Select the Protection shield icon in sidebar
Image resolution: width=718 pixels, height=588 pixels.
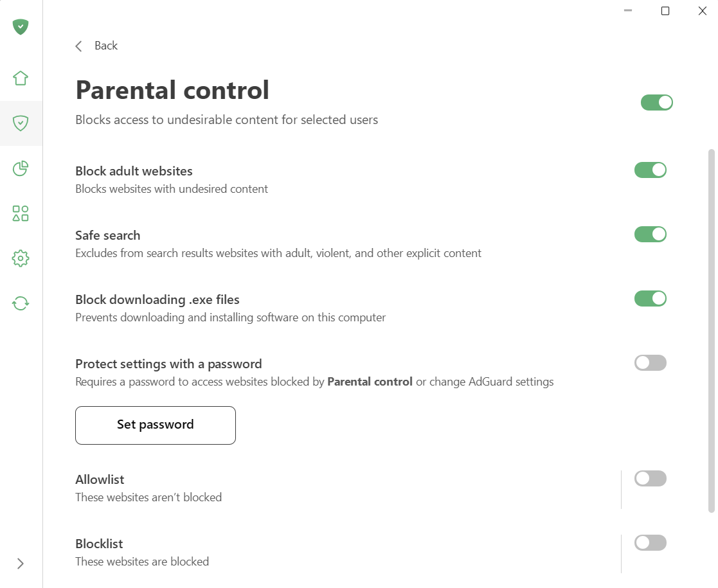tap(20, 123)
